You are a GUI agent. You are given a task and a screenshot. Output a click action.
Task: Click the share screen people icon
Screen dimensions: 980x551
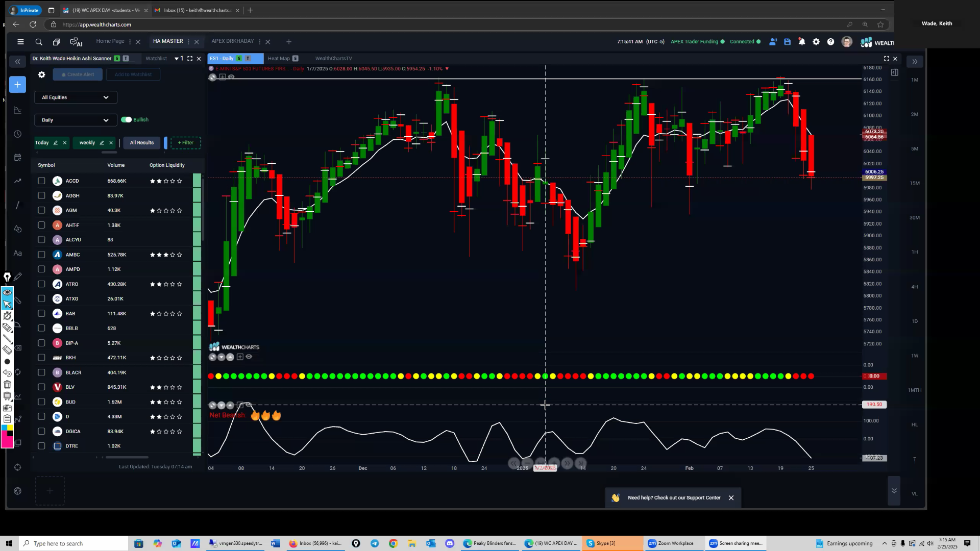tap(773, 42)
